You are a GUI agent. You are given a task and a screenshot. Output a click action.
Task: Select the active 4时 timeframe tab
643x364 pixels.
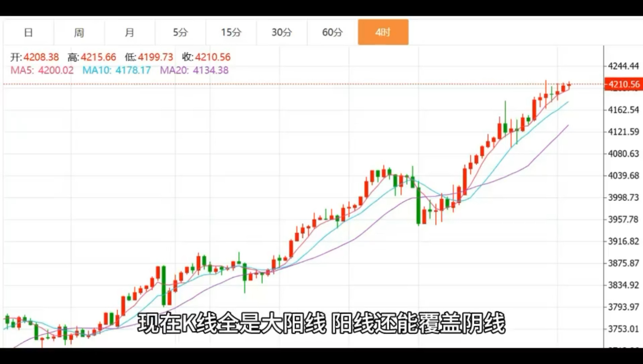[383, 32]
